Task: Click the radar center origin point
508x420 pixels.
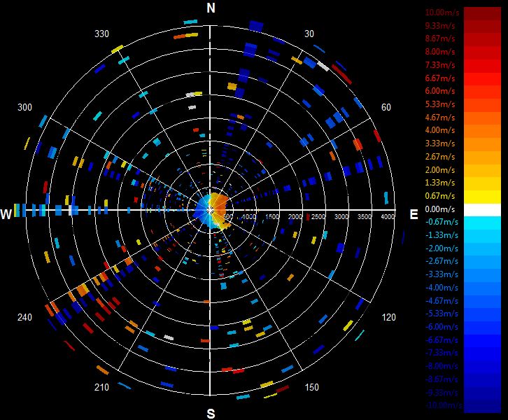Action: point(210,210)
